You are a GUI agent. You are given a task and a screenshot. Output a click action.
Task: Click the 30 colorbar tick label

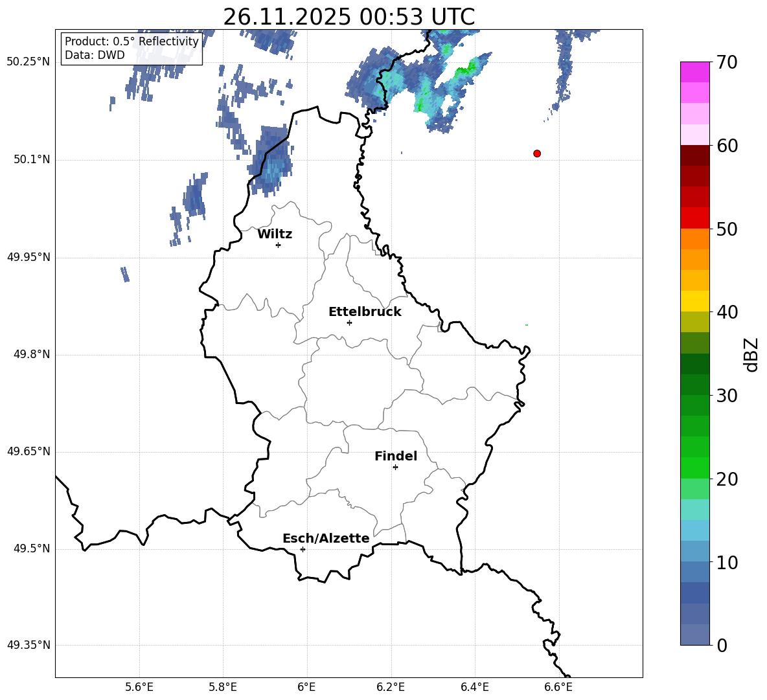tap(727, 396)
